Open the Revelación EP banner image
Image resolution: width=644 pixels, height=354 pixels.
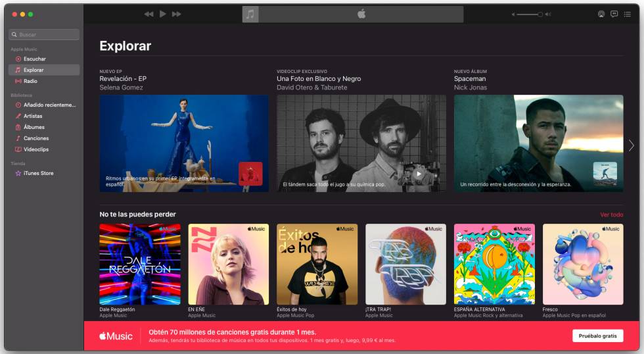(184, 143)
